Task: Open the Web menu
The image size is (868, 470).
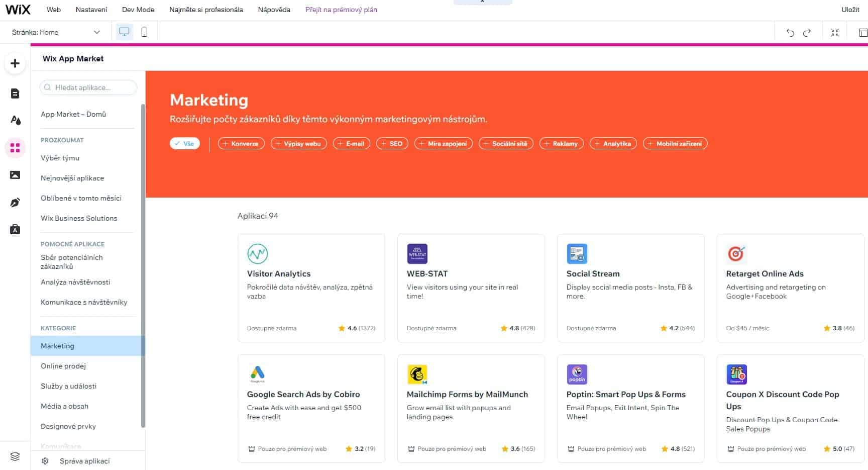Action: pos(54,10)
